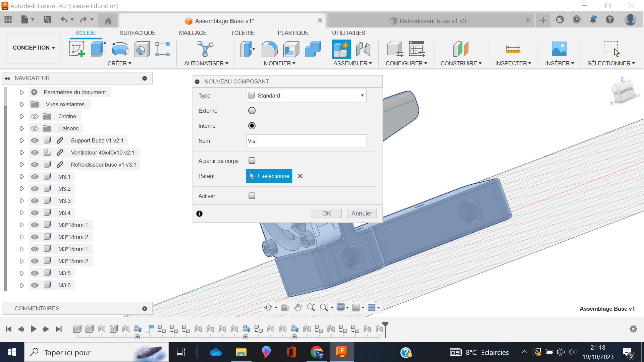
Task: Enable the Activer checkbox
Action: [x=252, y=196]
